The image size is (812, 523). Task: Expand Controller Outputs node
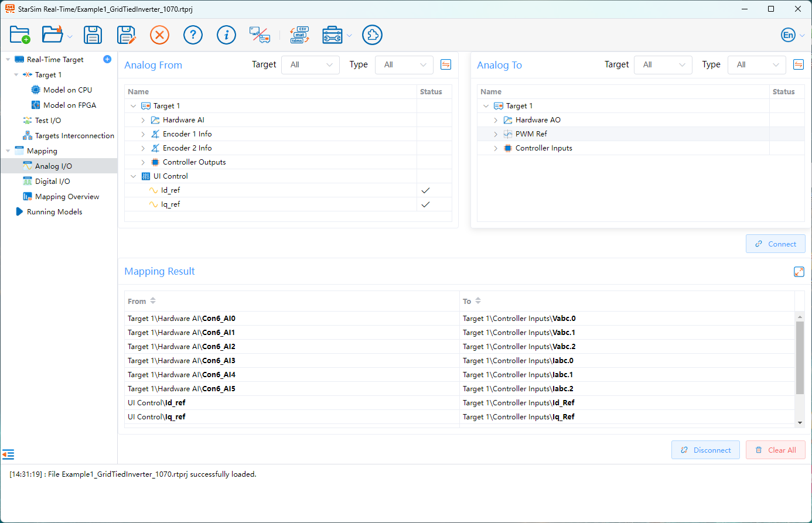point(143,162)
